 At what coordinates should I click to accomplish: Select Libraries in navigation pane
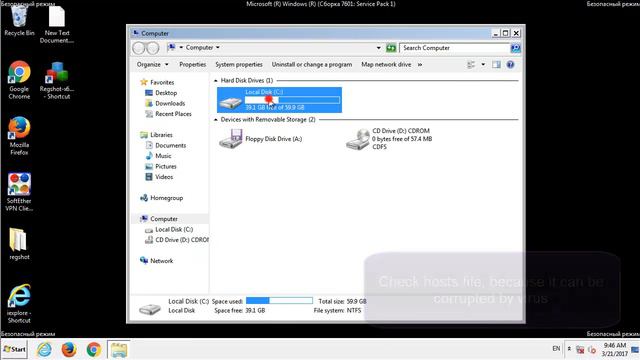pyautogui.click(x=161, y=135)
